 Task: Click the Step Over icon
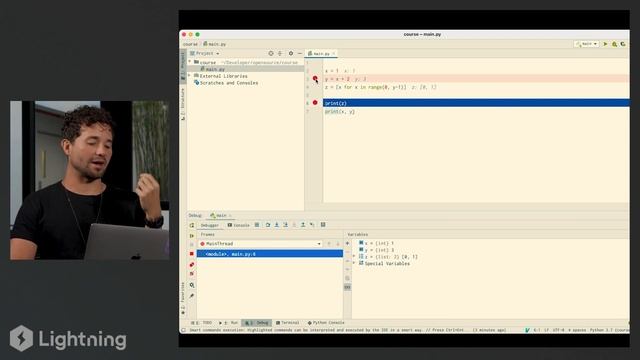[268, 225]
